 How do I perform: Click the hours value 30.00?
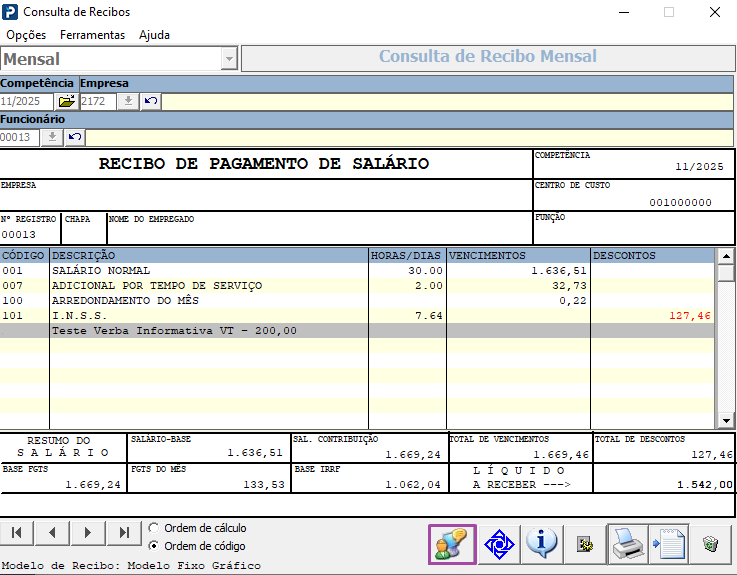pyautogui.click(x=425, y=270)
